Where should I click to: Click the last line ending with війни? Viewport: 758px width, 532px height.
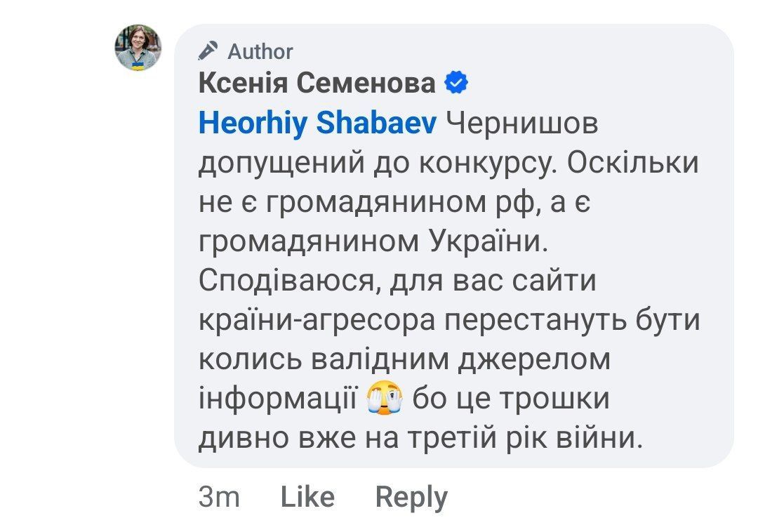pos(421,439)
